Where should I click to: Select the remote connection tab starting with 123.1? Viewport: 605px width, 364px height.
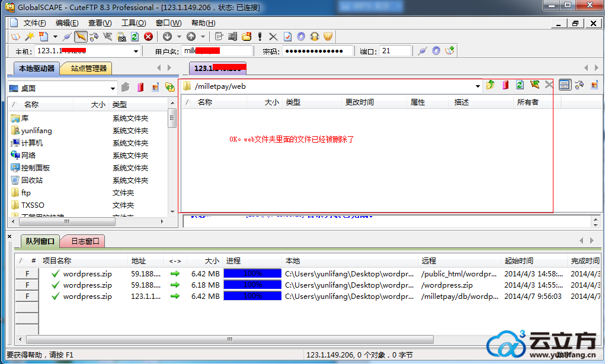click(217, 69)
